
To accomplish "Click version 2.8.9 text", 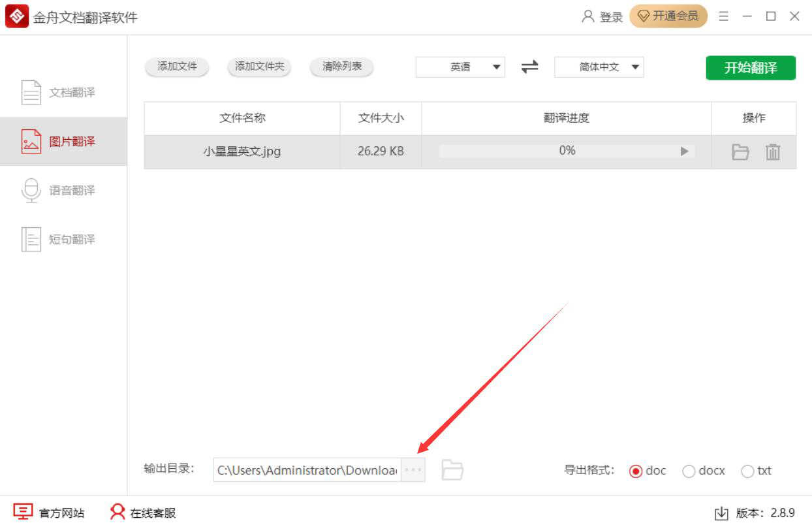I will 766,513.
